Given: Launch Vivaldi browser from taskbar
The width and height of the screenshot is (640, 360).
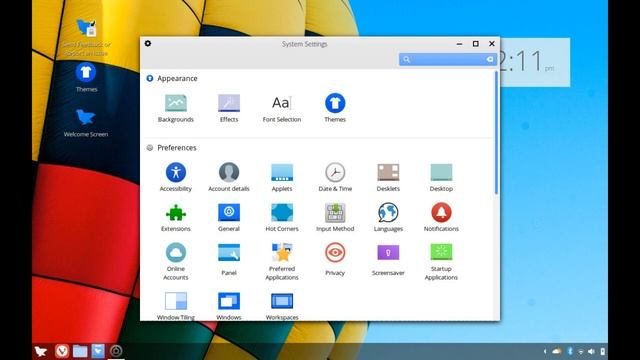Looking at the screenshot, I should coord(62,351).
